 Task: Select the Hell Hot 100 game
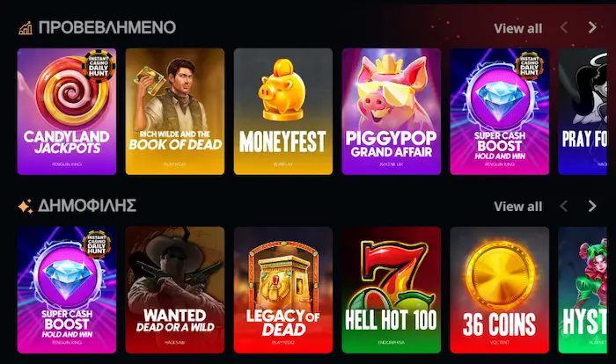pyautogui.click(x=392, y=290)
